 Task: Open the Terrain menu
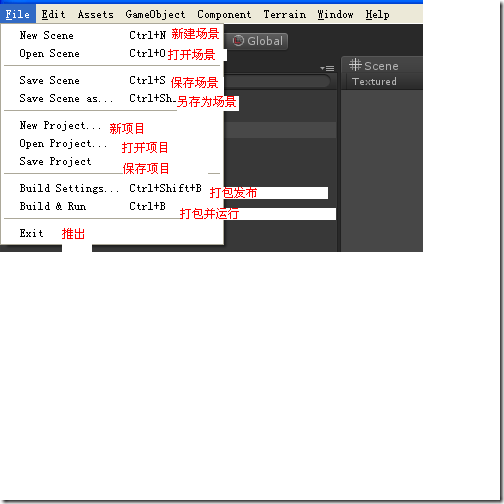coord(284,14)
